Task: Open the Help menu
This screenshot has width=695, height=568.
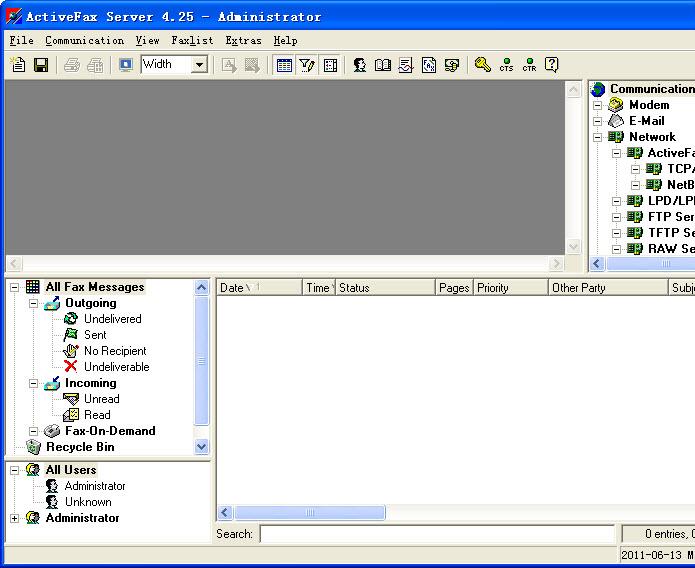Action: coord(285,40)
